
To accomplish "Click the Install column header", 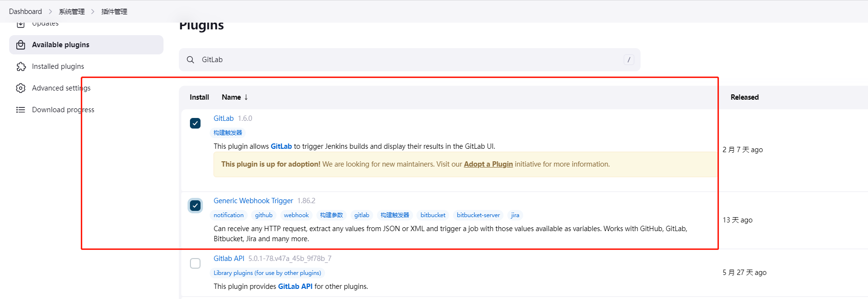I will click(199, 97).
